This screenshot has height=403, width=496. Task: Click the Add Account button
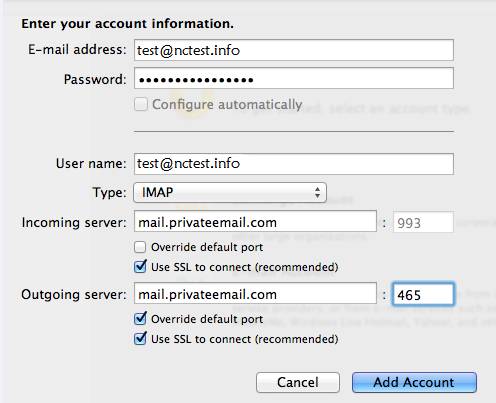click(x=414, y=382)
